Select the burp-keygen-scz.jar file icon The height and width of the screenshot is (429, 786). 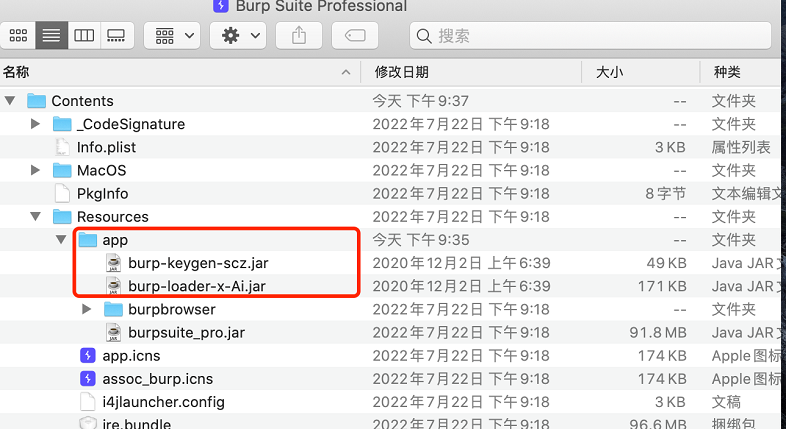114,263
